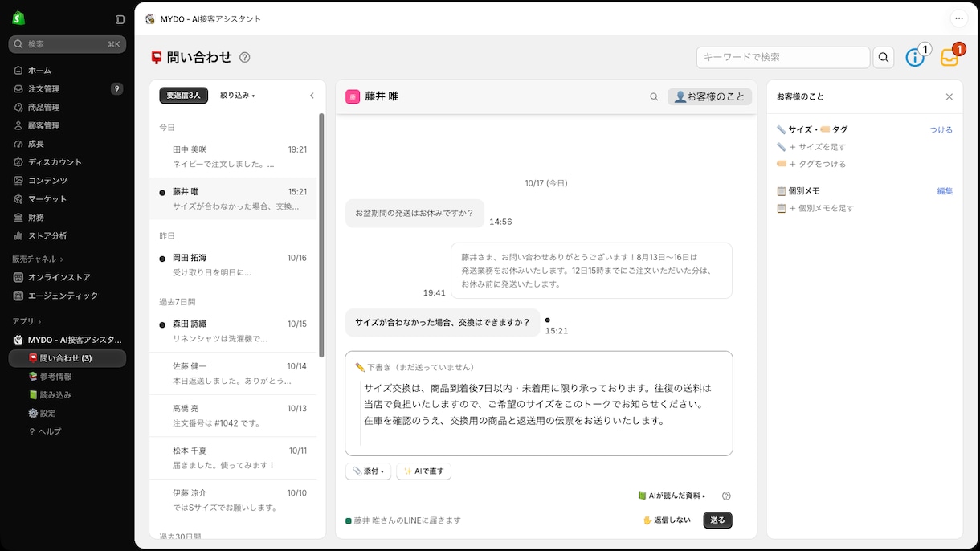
Task: Expand AIが読んだ資料 dropdown
Action: [x=672, y=496]
